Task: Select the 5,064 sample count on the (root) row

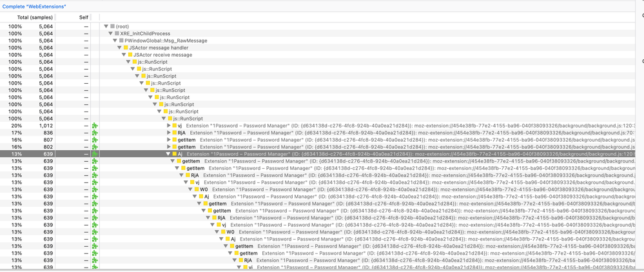Action: point(44,26)
